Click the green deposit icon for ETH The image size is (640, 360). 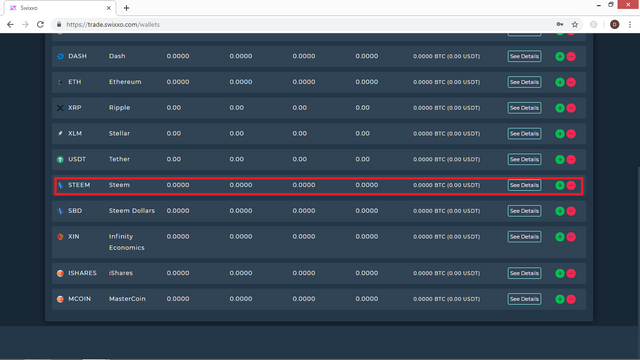560,82
